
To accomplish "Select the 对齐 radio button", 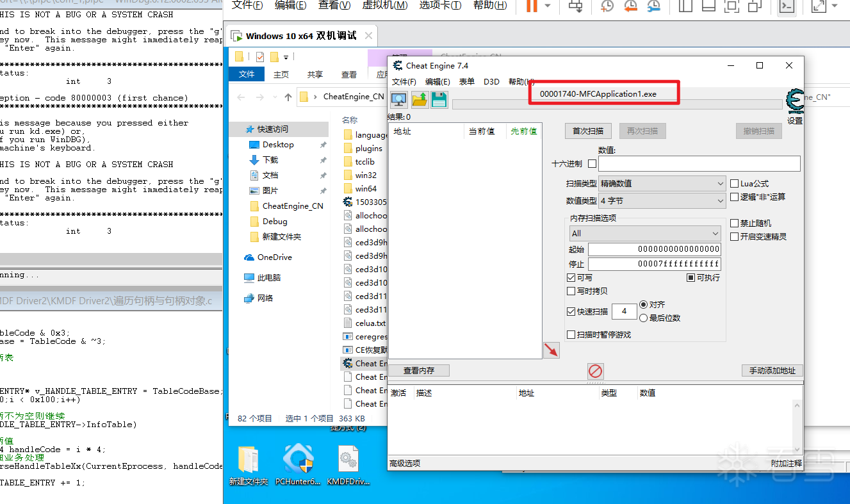I will [x=644, y=305].
